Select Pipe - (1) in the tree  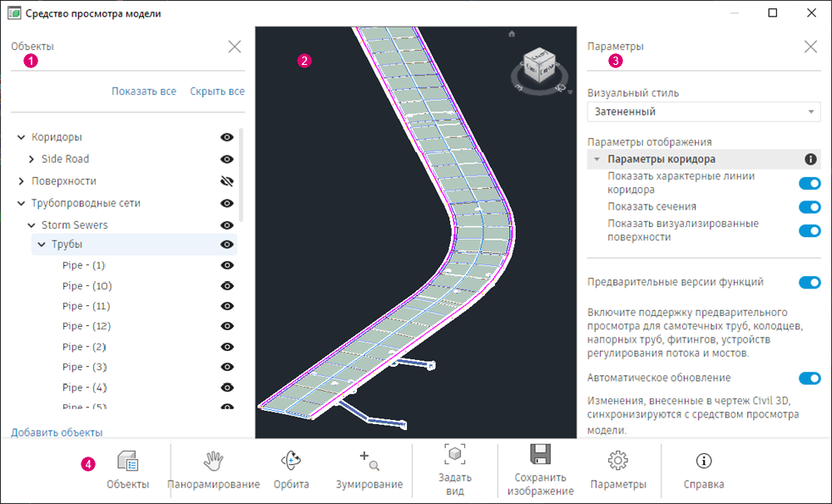coord(84,265)
